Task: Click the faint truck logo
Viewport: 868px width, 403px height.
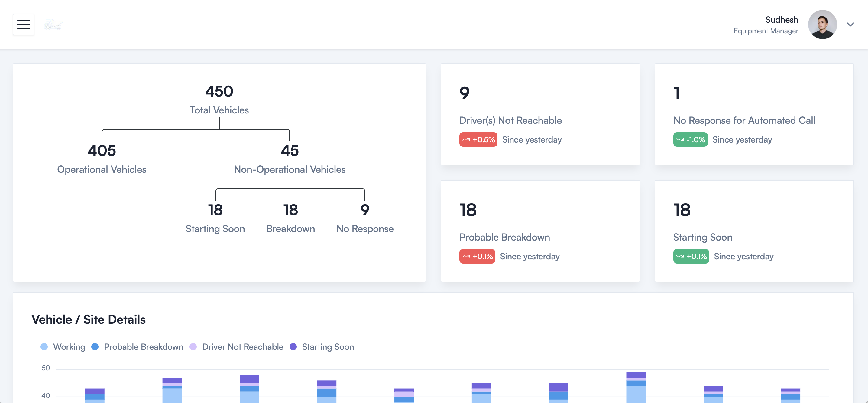Action: click(x=53, y=24)
